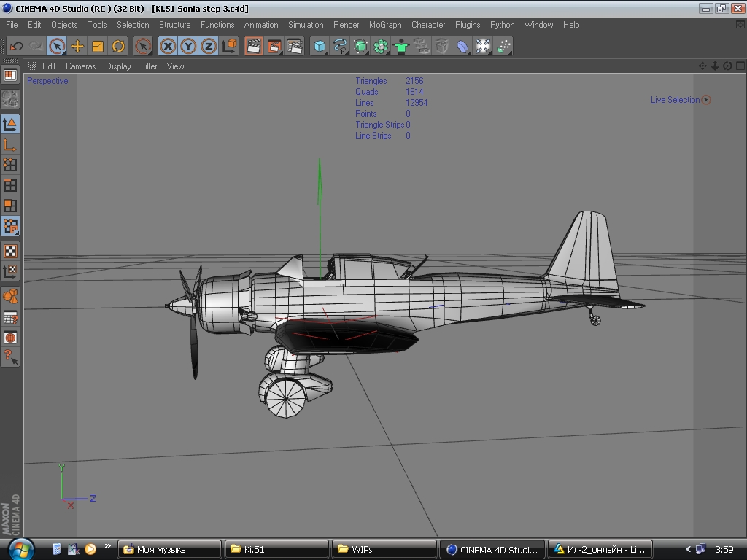Switch to the WIPs taskbar window
The width and height of the screenshot is (747, 560).
[384, 550]
